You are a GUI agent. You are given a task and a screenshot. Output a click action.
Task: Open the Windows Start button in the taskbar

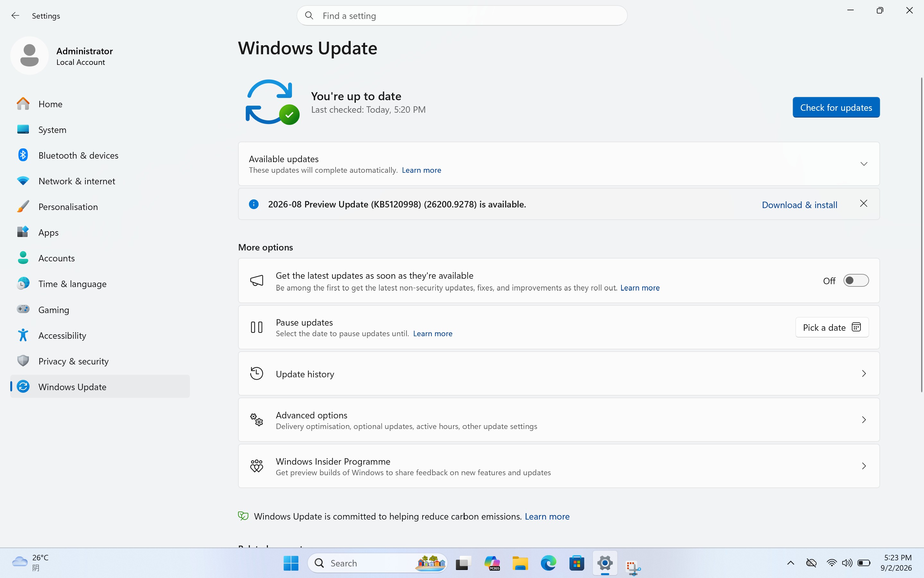pos(291,563)
